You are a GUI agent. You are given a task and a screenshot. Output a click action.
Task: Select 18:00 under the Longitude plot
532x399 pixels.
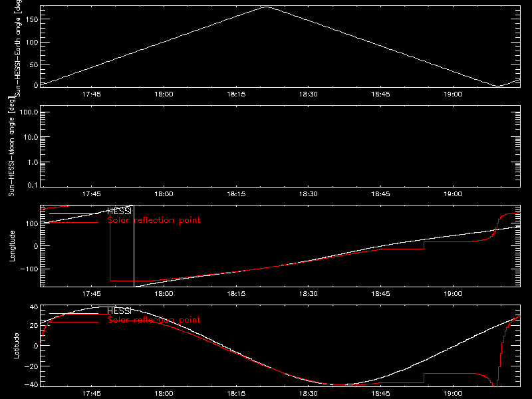click(164, 294)
